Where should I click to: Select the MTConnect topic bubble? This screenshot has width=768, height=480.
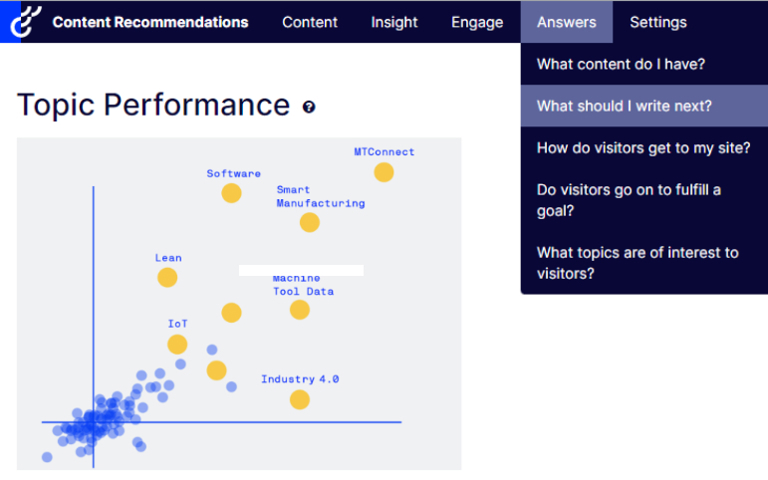(x=384, y=172)
